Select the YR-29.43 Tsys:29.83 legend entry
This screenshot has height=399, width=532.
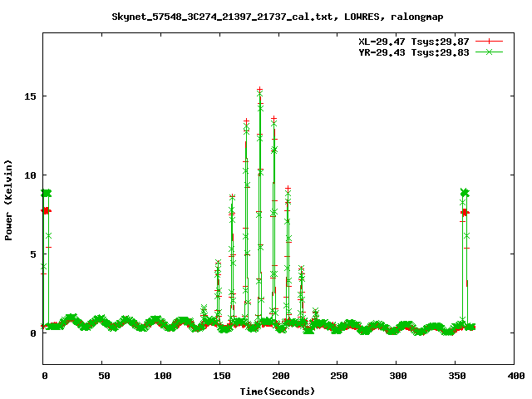414,52
